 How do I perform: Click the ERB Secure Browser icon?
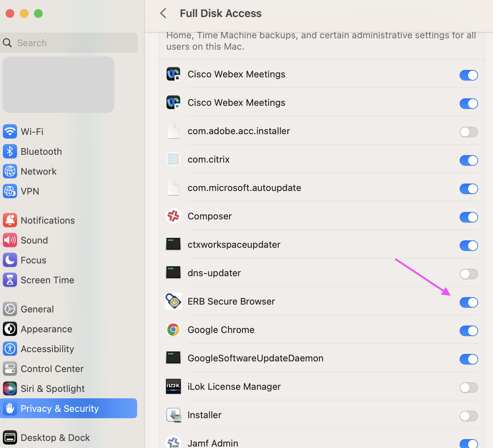(x=173, y=301)
